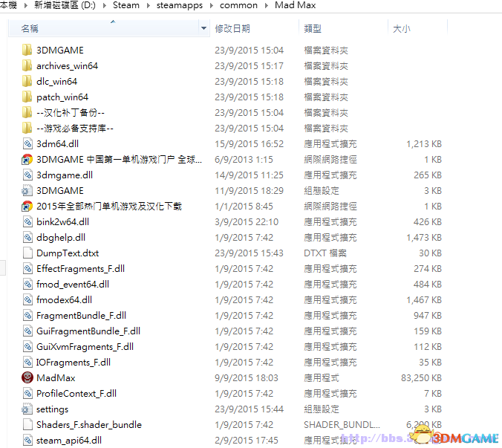Select file name Shaders_F.shader_bundle

coord(89,425)
